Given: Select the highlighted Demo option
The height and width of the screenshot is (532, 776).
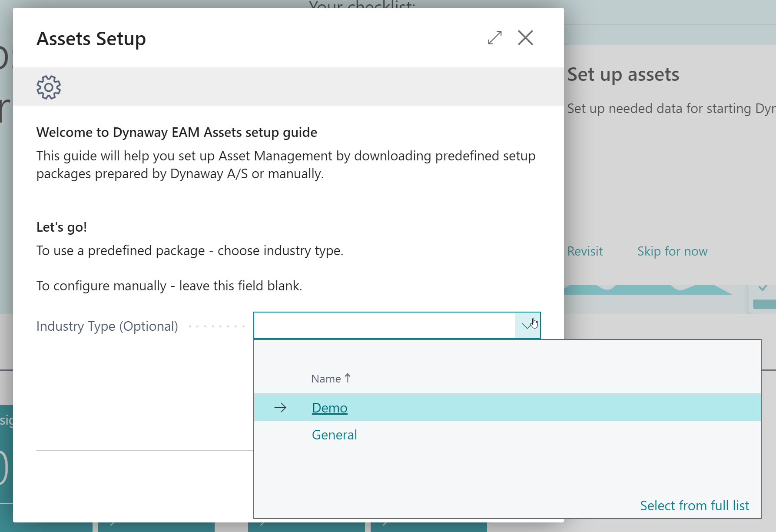Looking at the screenshot, I should pos(329,408).
